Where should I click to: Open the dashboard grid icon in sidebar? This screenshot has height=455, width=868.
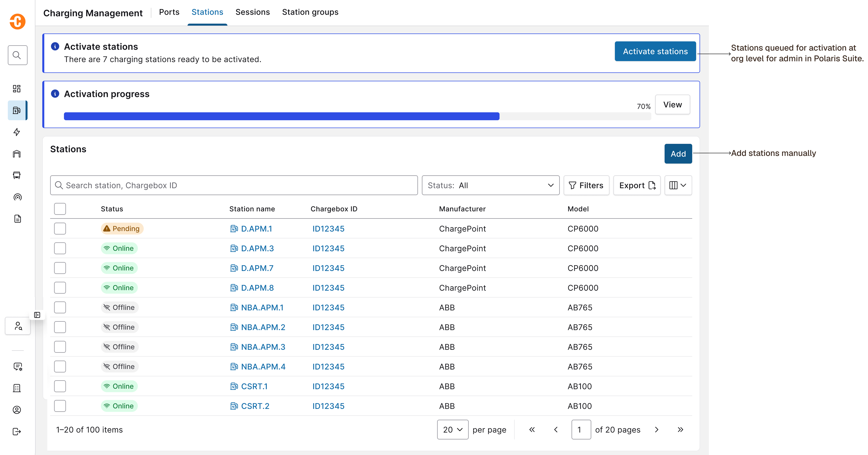point(17,89)
